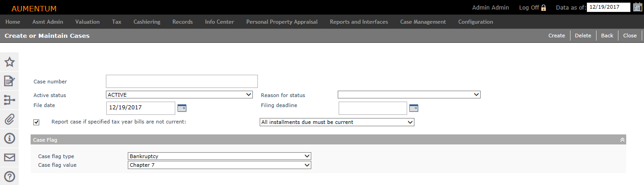
Task: Open the info circle sidebar icon
Action: [9, 138]
